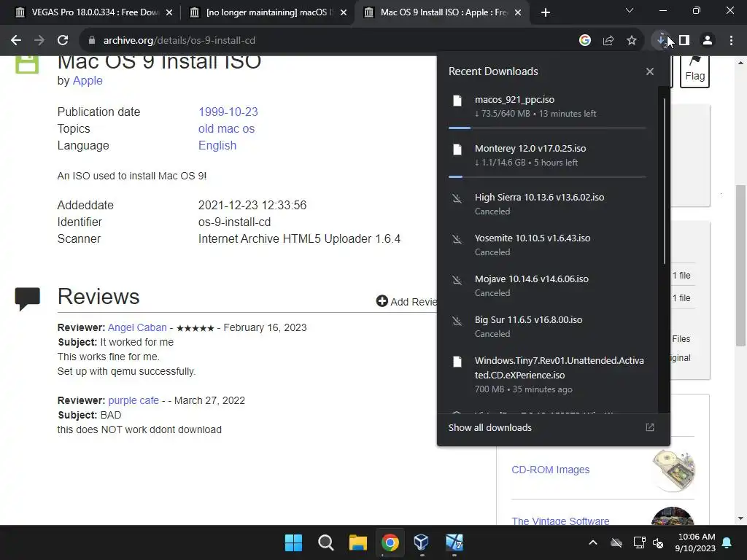Click the downloads toolbar icon
747x560 pixels.
coord(661,41)
